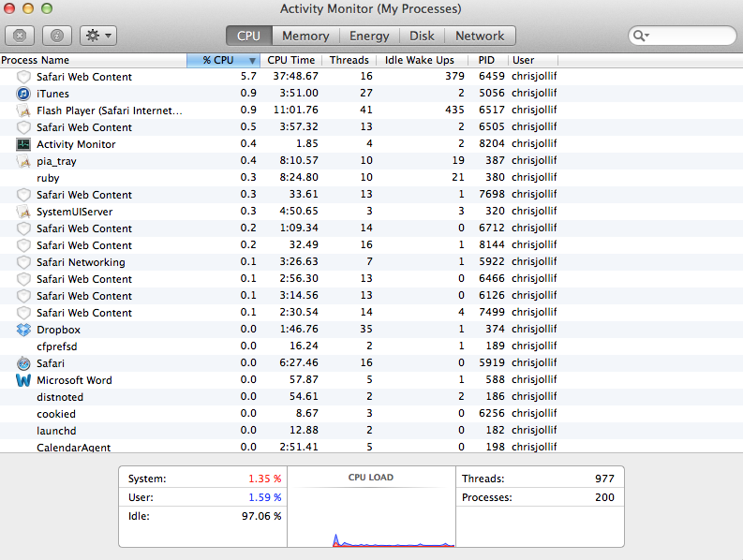
Task: Sort by Idle Wake Ups column
Action: coord(420,60)
